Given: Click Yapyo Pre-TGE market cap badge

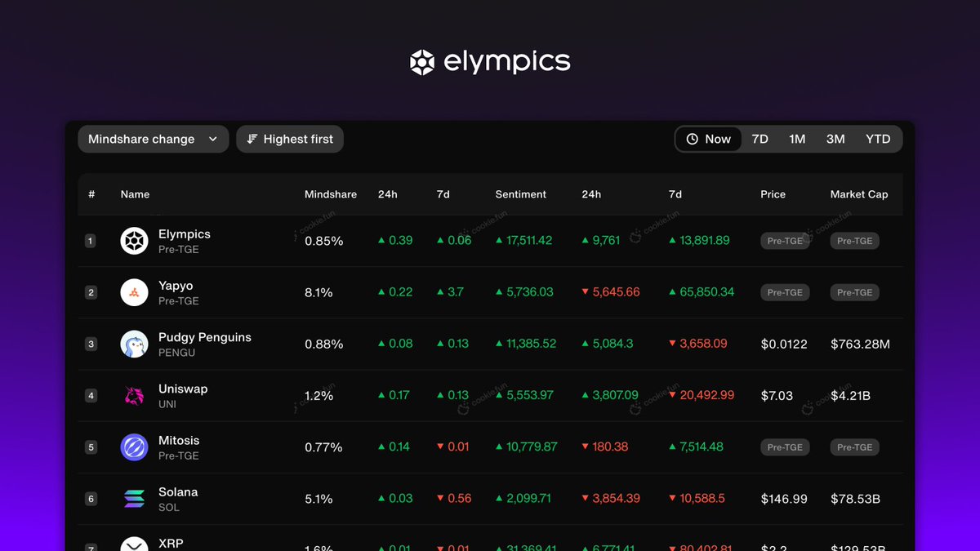Looking at the screenshot, I should (x=855, y=292).
